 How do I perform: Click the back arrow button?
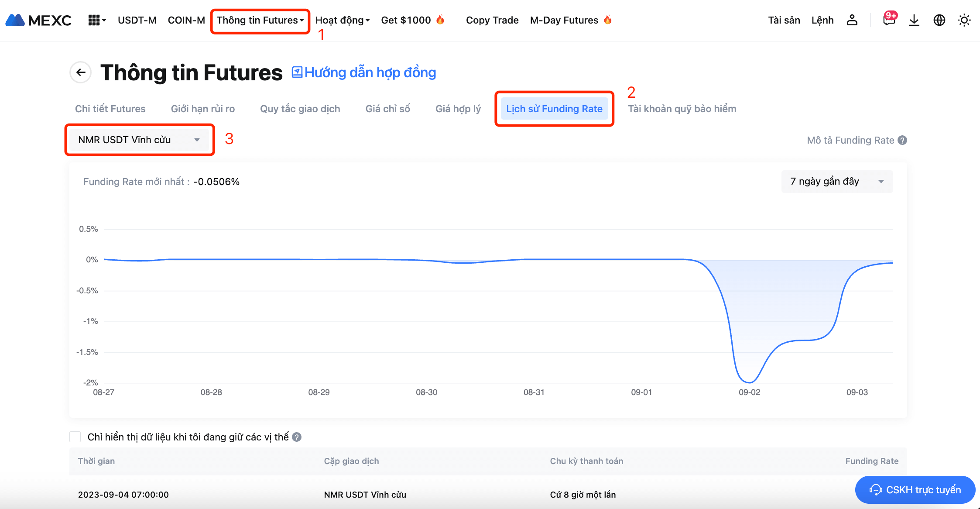tap(81, 72)
